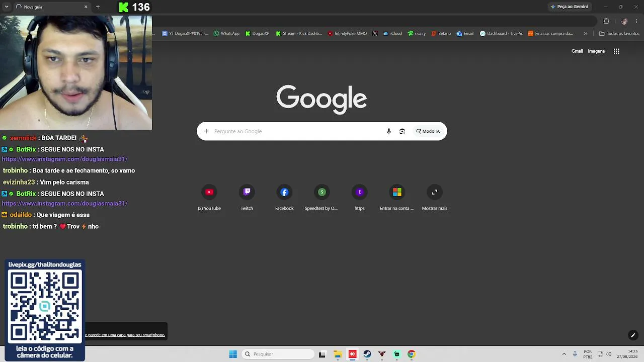The height and width of the screenshot is (362, 644).
Task: Open the Google apps grid
Action: 616,51
